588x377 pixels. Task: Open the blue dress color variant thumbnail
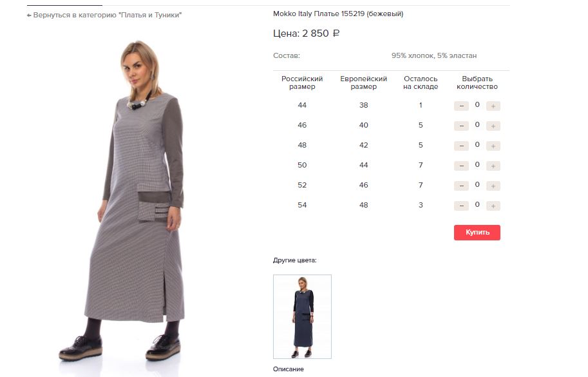[302, 316]
